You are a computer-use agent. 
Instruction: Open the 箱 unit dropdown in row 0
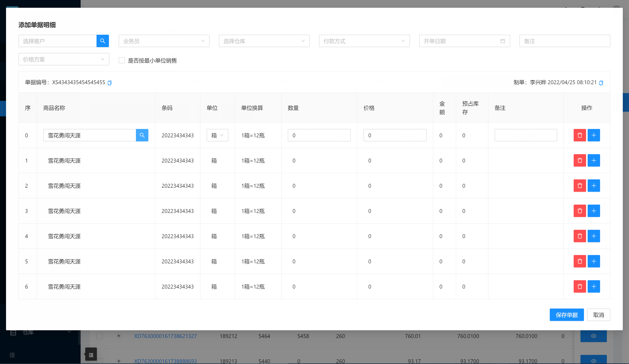217,135
